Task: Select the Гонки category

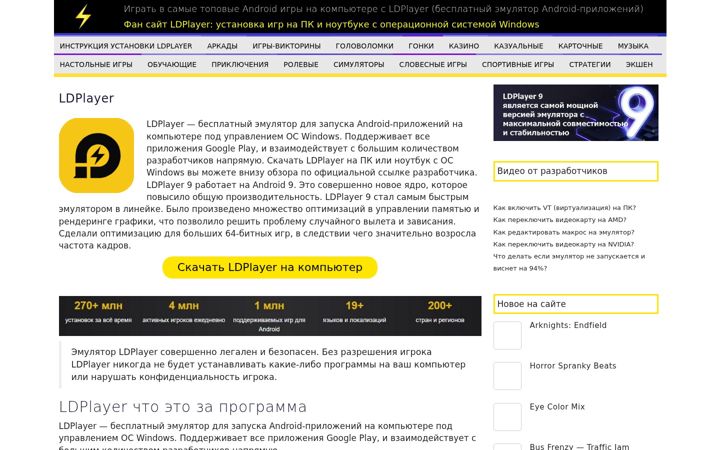Action: (x=421, y=46)
